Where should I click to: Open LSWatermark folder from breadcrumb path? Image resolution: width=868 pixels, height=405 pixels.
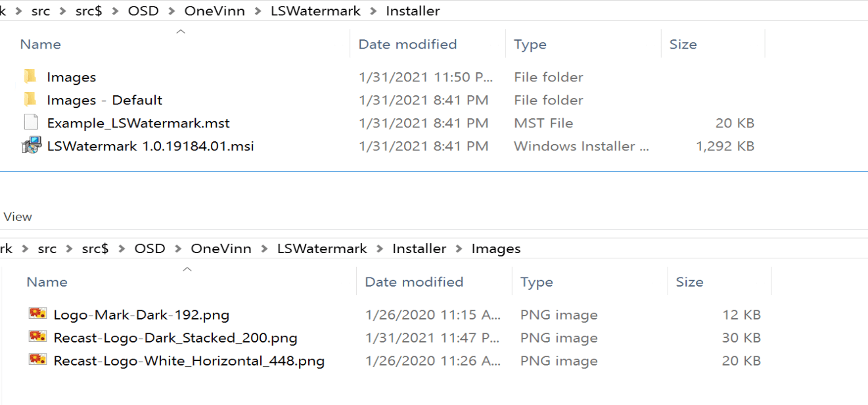(x=315, y=11)
